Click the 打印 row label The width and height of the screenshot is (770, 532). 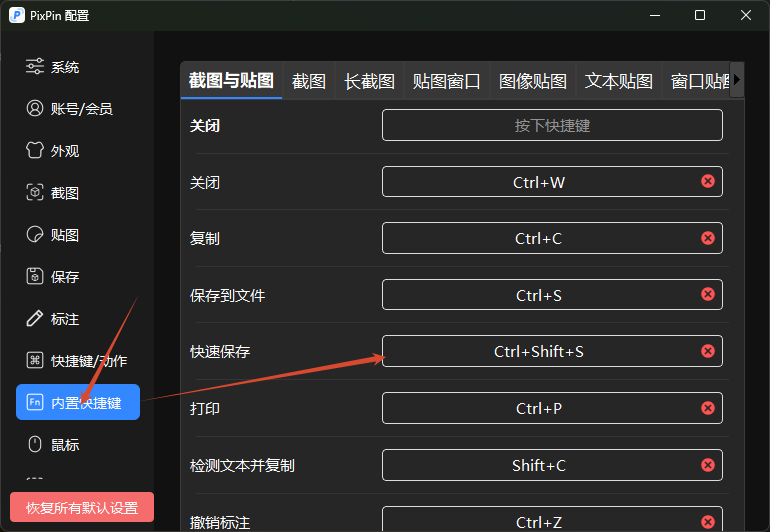tap(205, 409)
